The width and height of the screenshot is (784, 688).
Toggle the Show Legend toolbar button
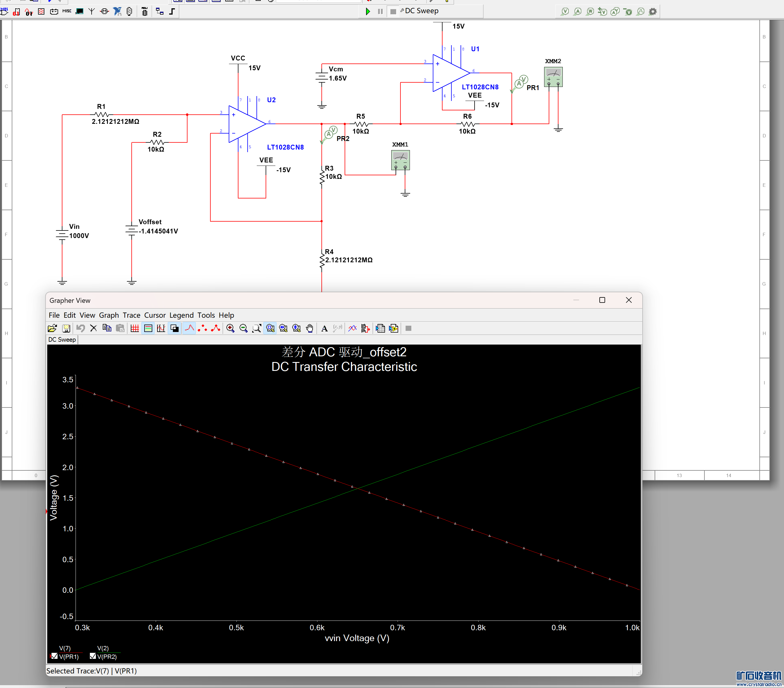148,329
